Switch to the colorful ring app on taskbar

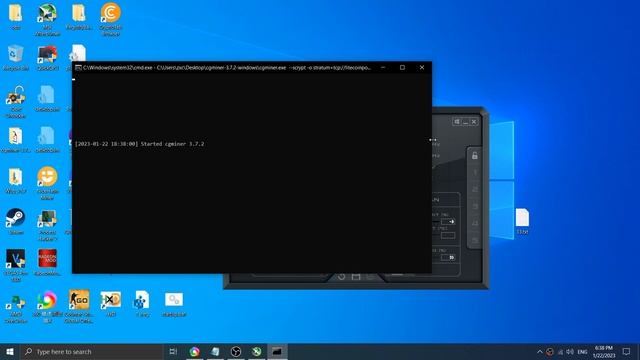tap(194, 351)
